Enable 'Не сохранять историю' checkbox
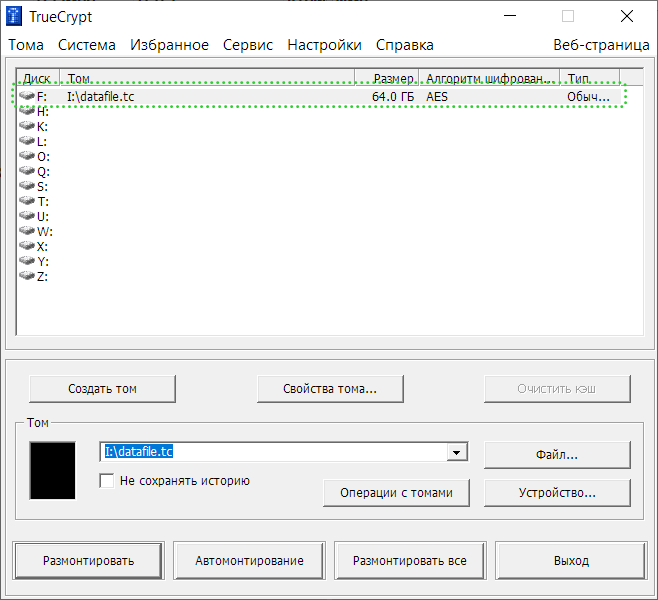658x600 pixels. (x=107, y=481)
